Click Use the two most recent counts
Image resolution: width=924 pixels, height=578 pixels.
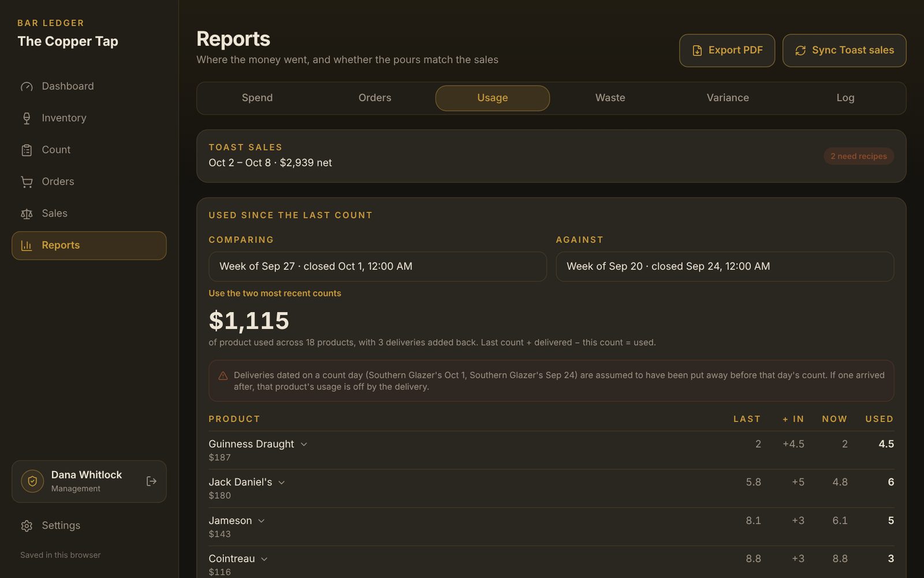(275, 294)
